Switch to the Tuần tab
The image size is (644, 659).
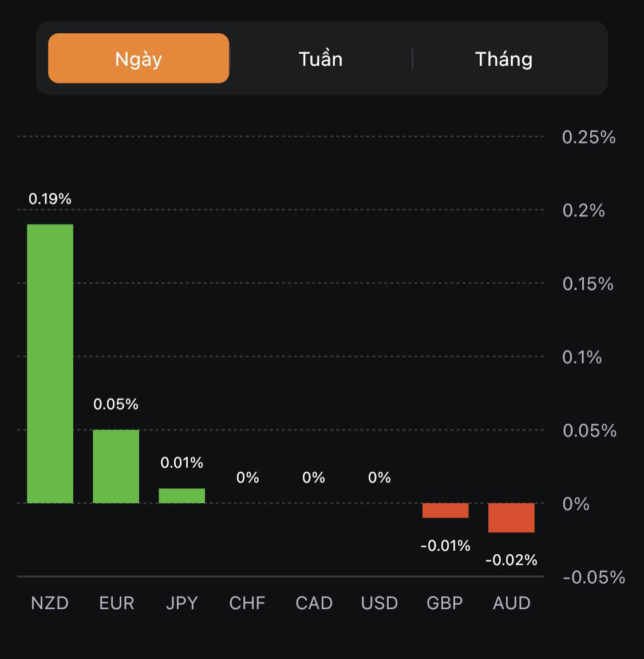tap(321, 59)
